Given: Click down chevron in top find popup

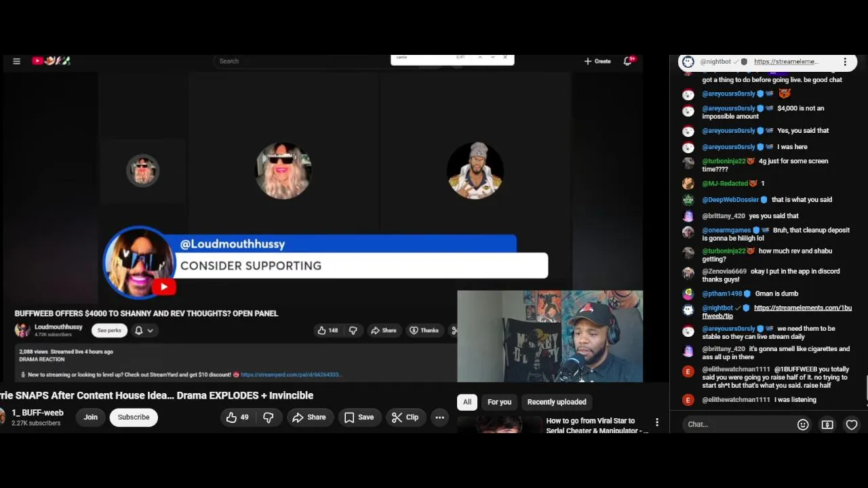Looking at the screenshot, I should [x=492, y=58].
